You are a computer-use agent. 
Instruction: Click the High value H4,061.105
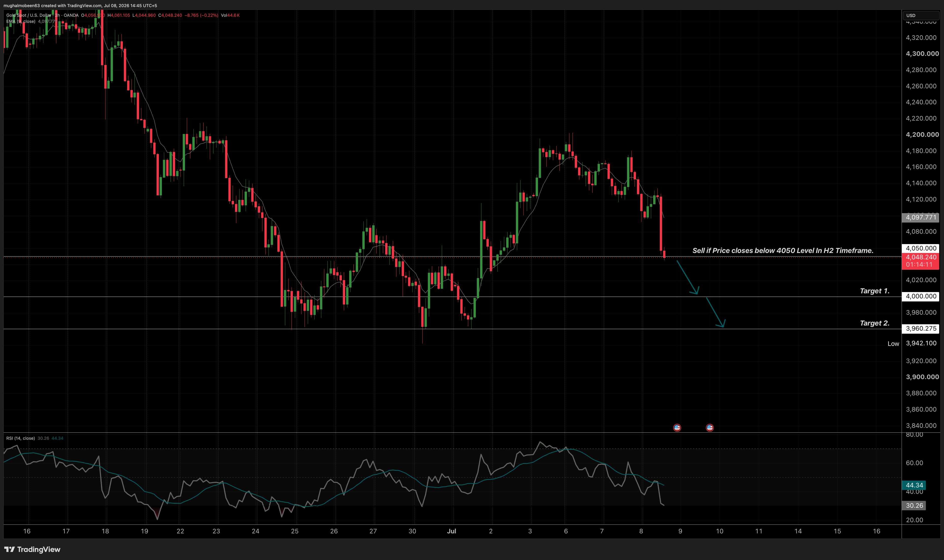[x=119, y=15]
